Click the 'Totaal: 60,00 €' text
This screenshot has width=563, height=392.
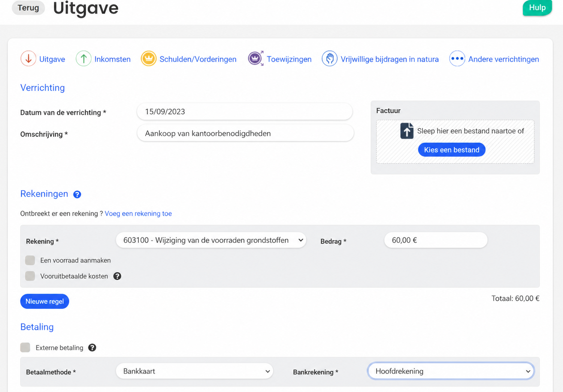click(x=515, y=299)
